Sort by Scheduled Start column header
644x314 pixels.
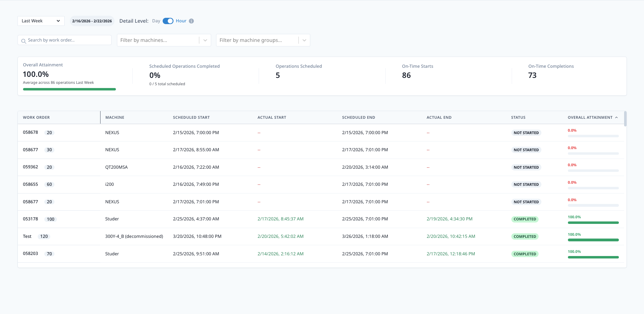[191, 117]
